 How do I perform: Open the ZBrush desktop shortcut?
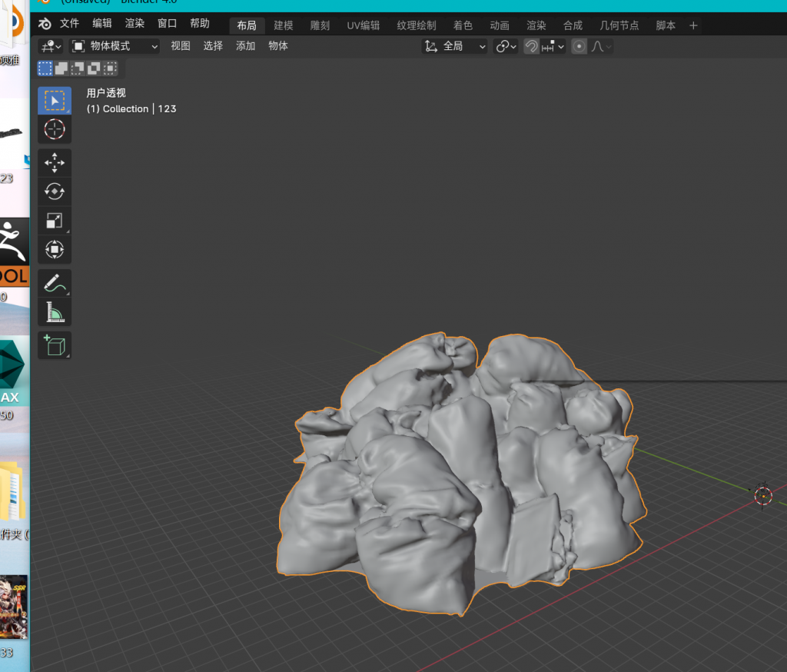click(x=15, y=253)
